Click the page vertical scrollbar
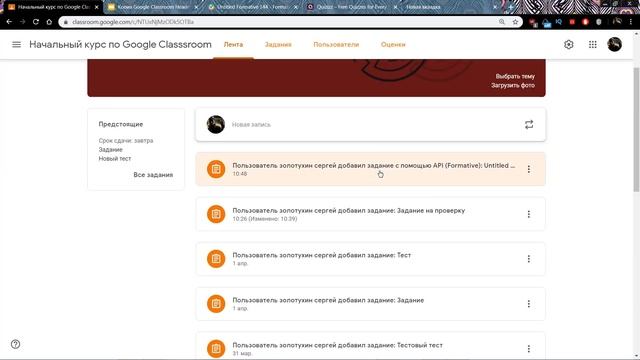The height and width of the screenshot is (360, 640). [636, 129]
